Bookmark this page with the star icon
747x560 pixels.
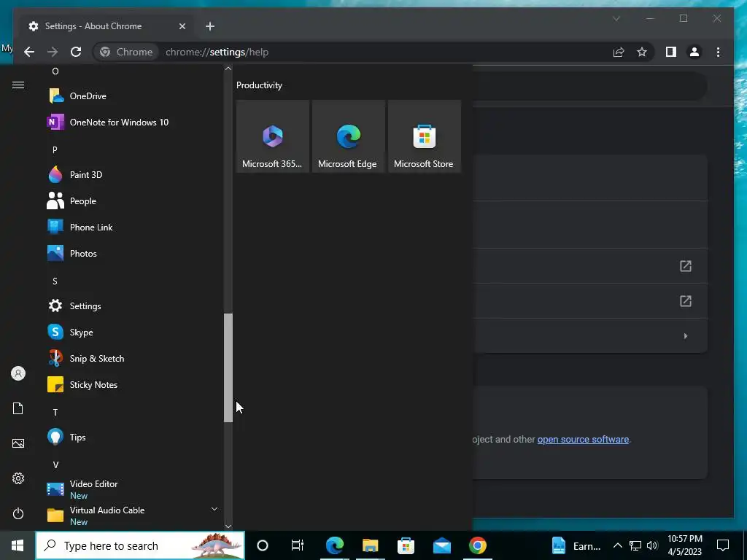pos(642,52)
